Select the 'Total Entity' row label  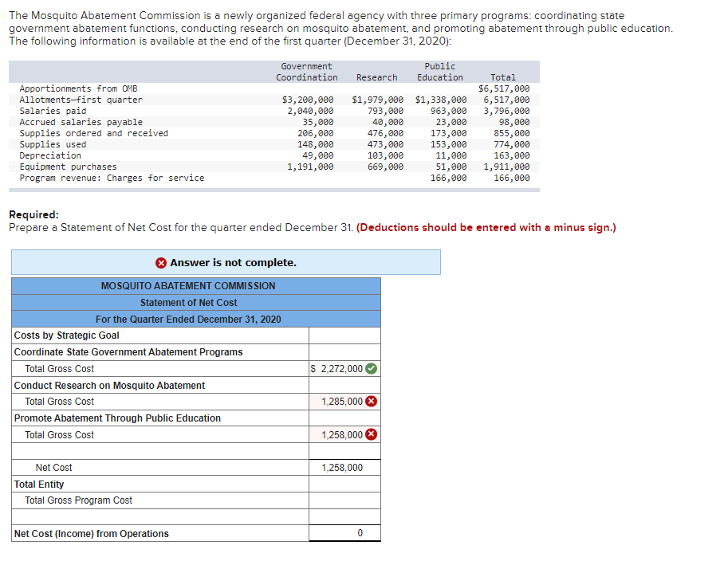39,484
